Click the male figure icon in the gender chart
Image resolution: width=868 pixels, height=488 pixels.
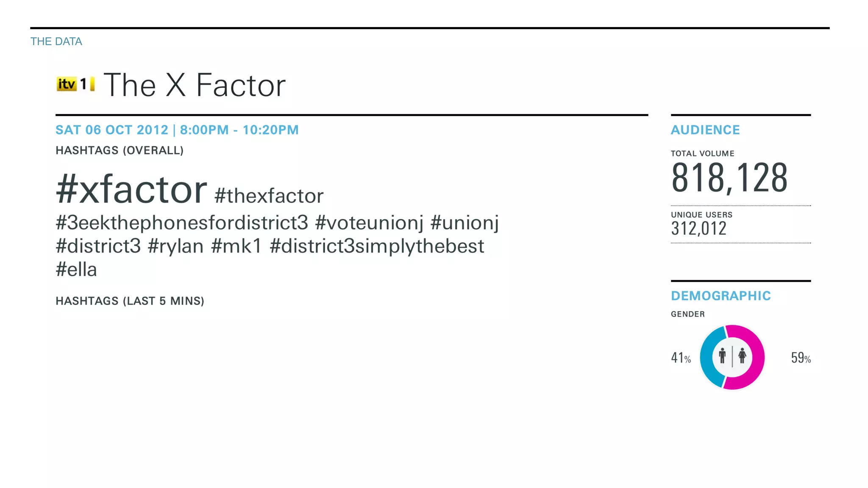point(722,356)
